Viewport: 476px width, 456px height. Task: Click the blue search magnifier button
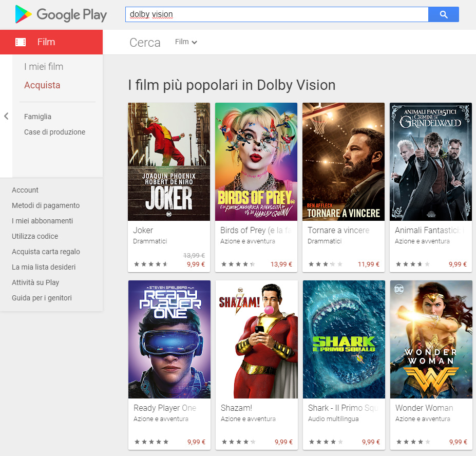(444, 14)
